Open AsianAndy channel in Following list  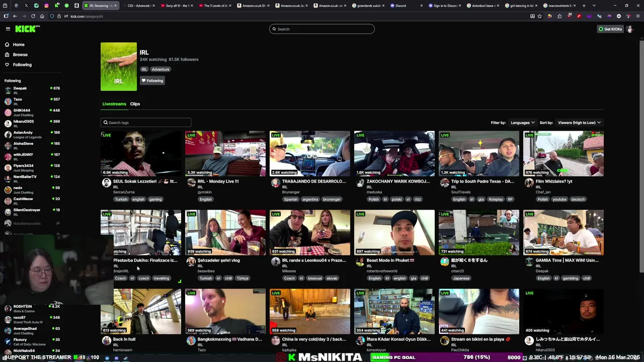(31, 134)
